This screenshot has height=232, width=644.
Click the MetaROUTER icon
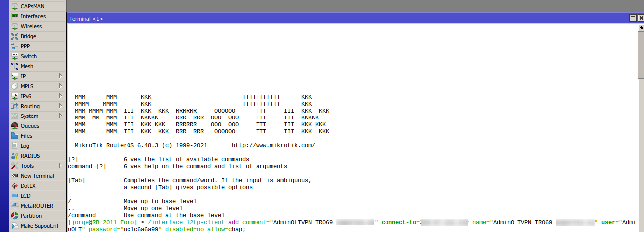pos(15,206)
